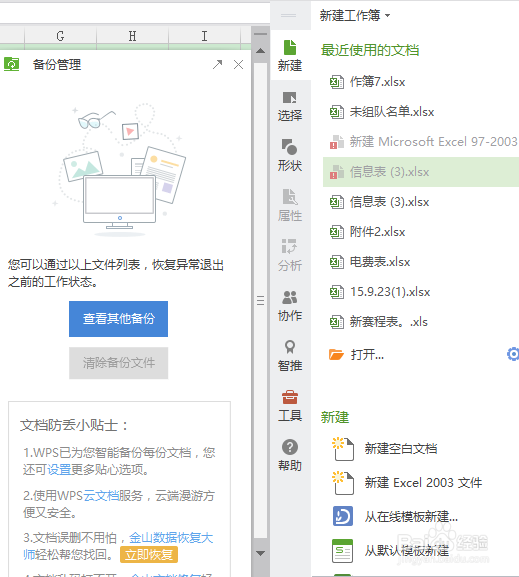Open the 分析 sidebar panel
The width and height of the screenshot is (519, 577).
click(x=290, y=255)
